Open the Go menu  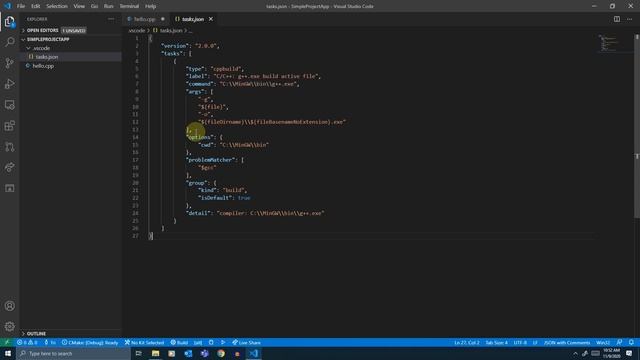pyautogui.click(x=94, y=6)
